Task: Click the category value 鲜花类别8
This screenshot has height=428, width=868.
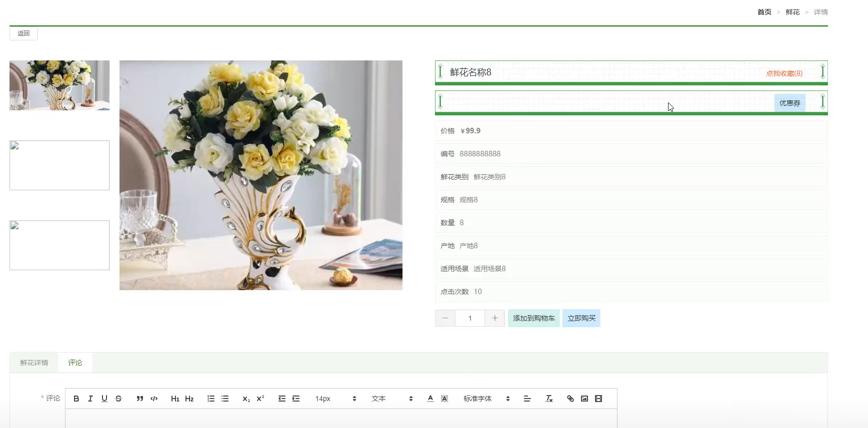Action: pyautogui.click(x=489, y=177)
